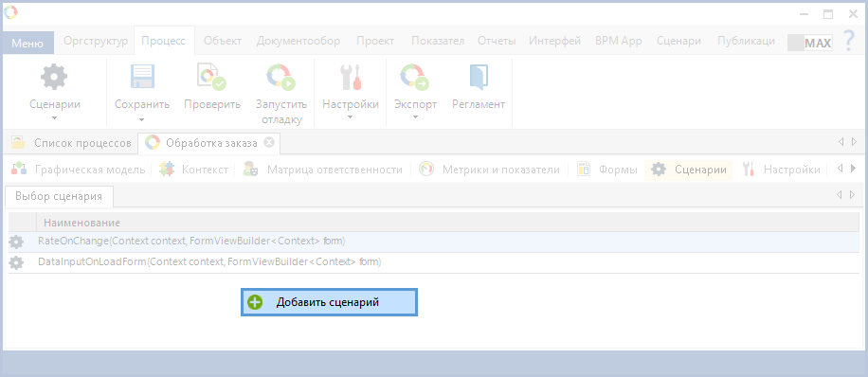Image resolution: width=868 pixels, height=377 pixels.
Task: Switch to Оргструктур ribbon tab
Action: point(96,41)
